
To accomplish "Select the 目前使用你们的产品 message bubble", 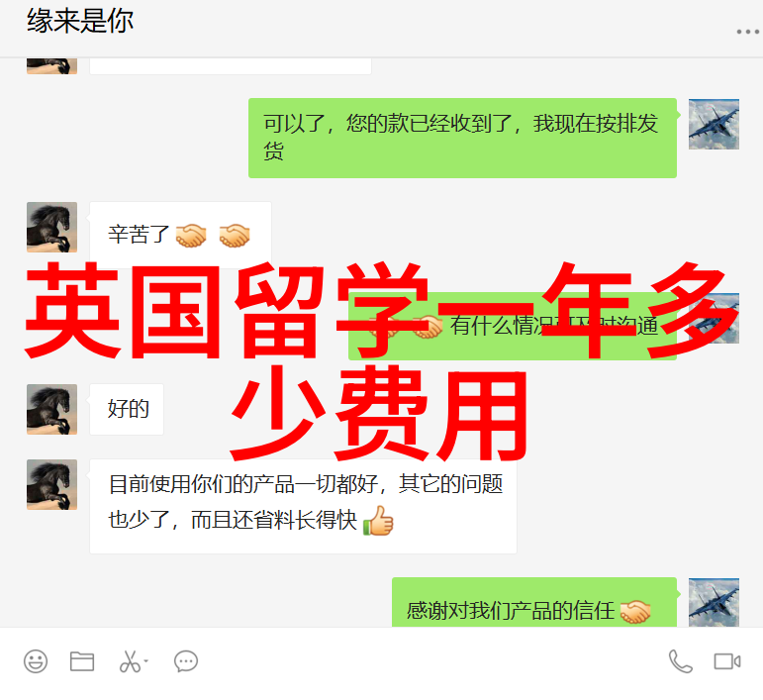I will point(303,506).
